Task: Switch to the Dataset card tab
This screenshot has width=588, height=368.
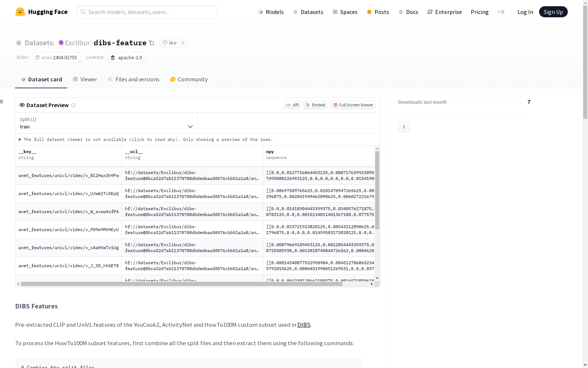Action: point(41,79)
